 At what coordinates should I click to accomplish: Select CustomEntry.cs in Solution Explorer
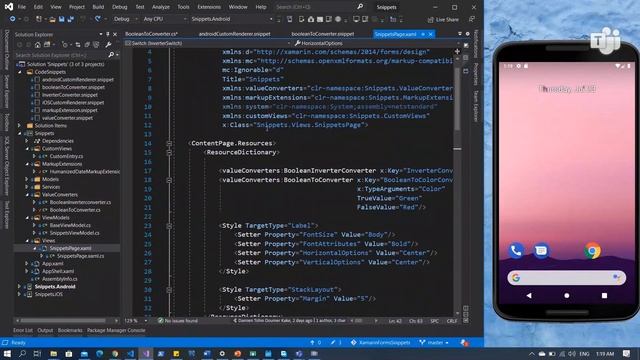66,156
